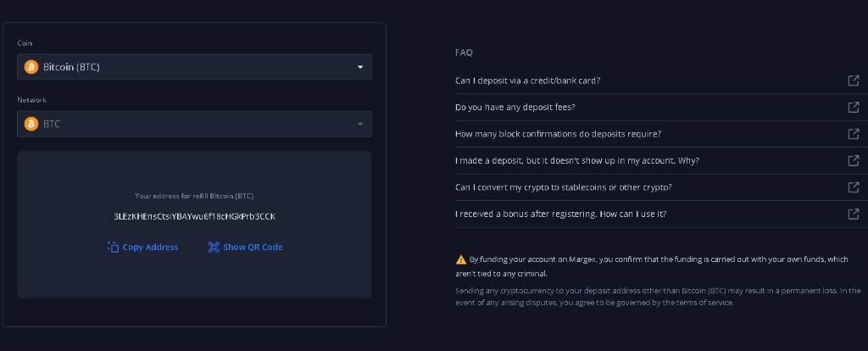Open external link icon for convert crypto FAQ

(854, 187)
